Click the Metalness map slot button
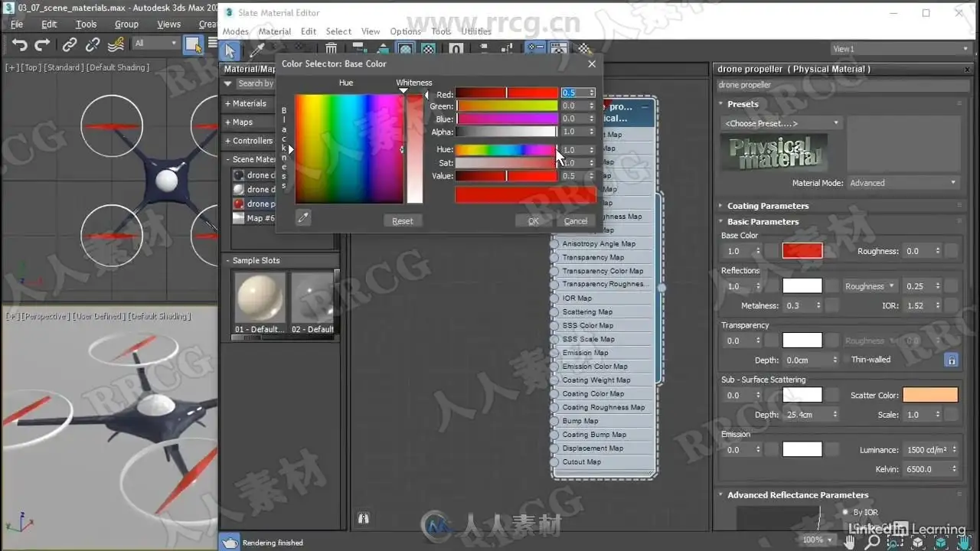Image resolution: width=980 pixels, height=551 pixels. [x=831, y=305]
